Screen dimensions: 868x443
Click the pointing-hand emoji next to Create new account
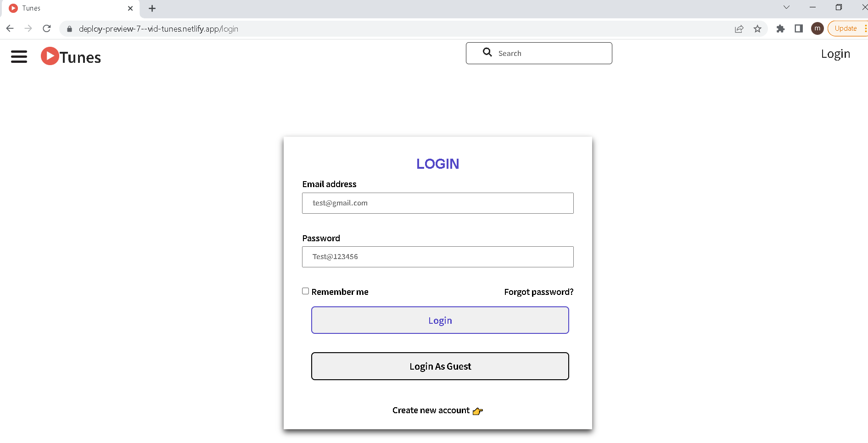tap(478, 411)
